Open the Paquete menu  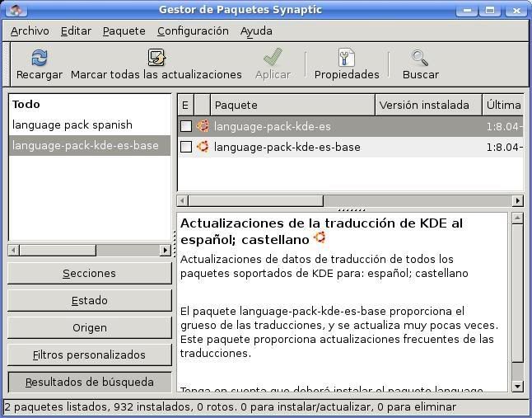(124, 31)
